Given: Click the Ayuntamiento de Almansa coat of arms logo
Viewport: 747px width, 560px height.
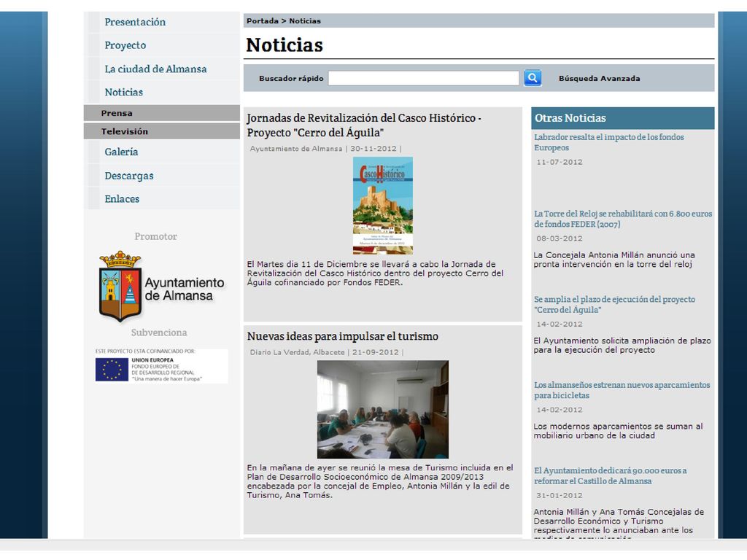Looking at the screenshot, I should (161, 286).
